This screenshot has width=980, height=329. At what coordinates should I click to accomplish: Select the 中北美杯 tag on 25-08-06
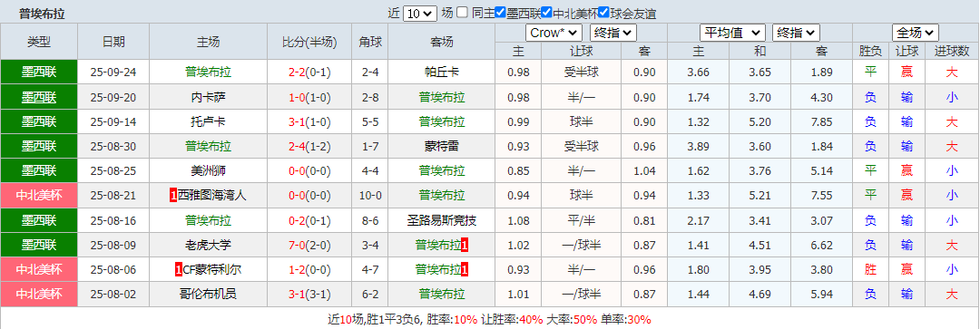[x=39, y=270]
